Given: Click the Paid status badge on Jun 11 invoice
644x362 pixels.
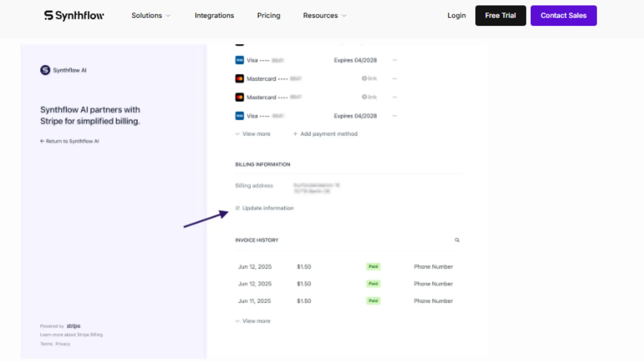Looking at the screenshot, I should (x=373, y=300).
